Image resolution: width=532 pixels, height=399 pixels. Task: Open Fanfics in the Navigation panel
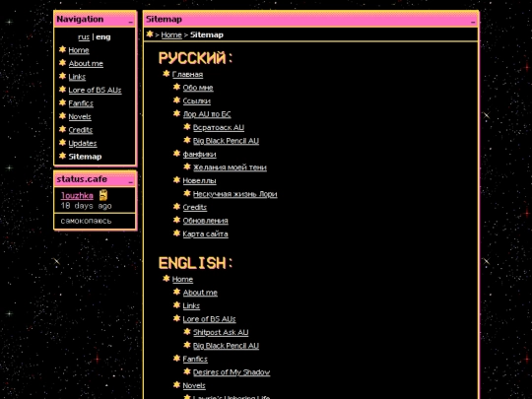point(81,103)
